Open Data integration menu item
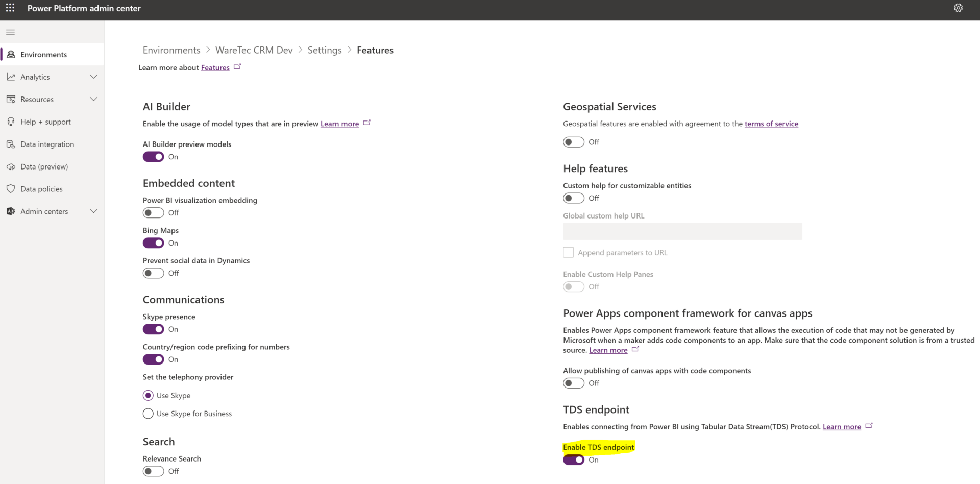This screenshot has height=484, width=980. click(x=52, y=144)
